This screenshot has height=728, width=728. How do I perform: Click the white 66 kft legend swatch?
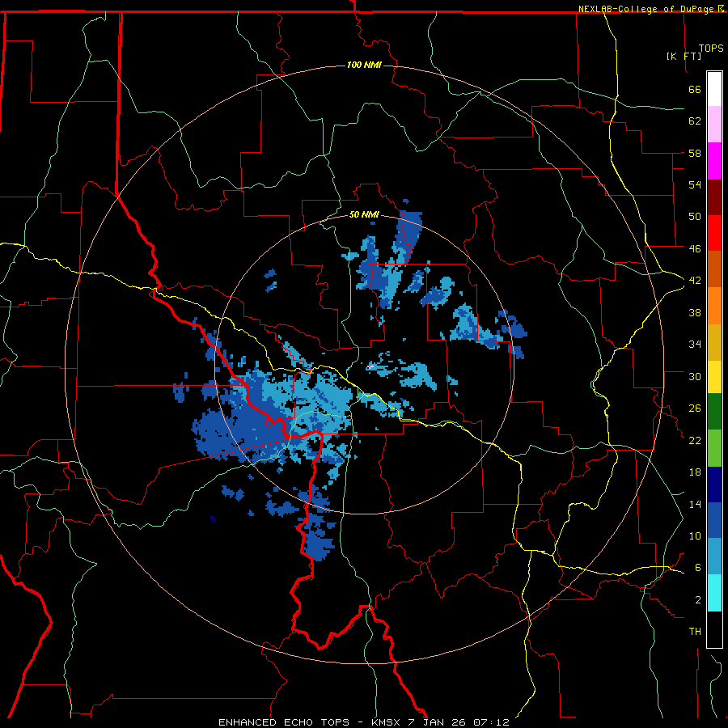click(x=714, y=89)
